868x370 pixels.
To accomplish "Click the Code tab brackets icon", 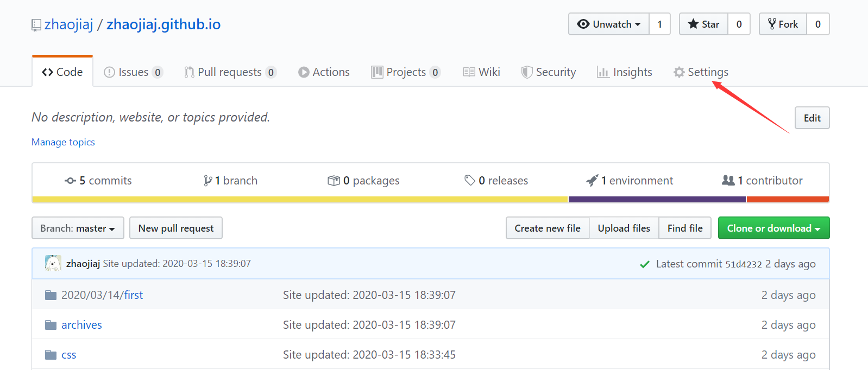I will (x=47, y=72).
